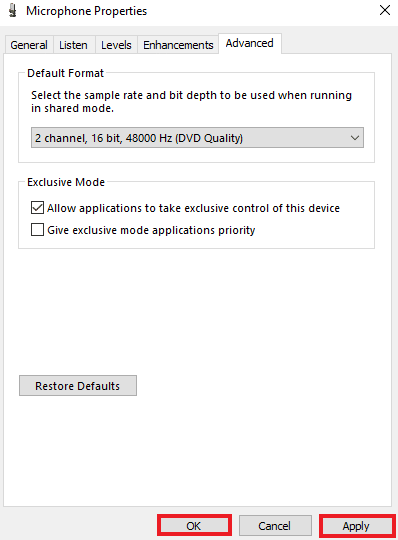The height and width of the screenshot is (540, 398).
Task: Click the Restore Defaults button
Action: (78, 386)
